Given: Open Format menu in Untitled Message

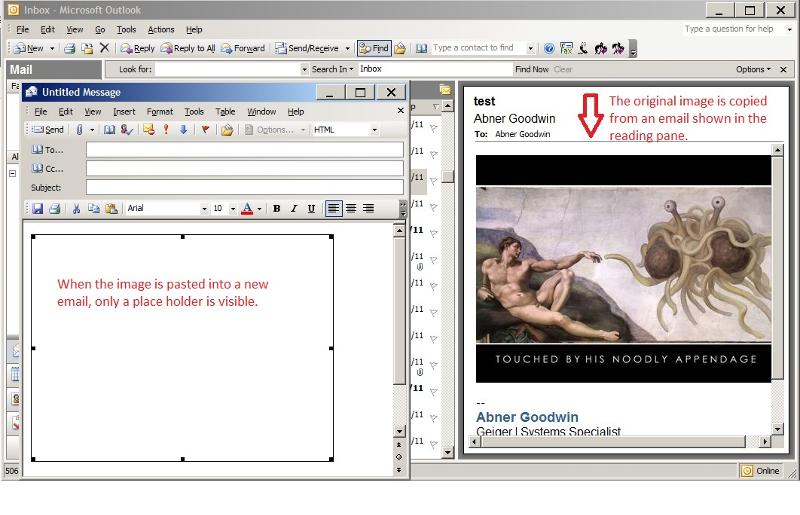Looking at the screenshot, I should point(160,112).
